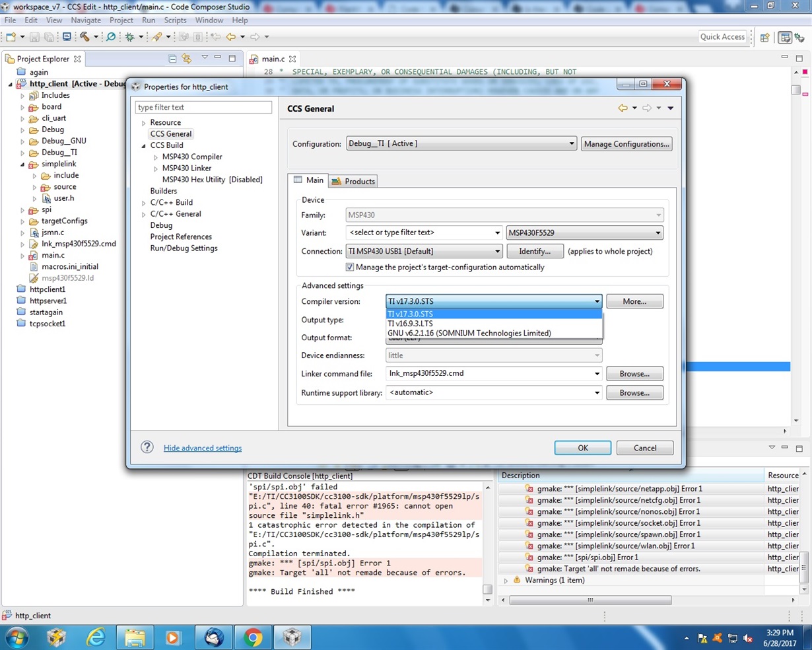This screenshot has width=812, height=650.
Task: Go back in the Properties dialog history
Action: 623,108
